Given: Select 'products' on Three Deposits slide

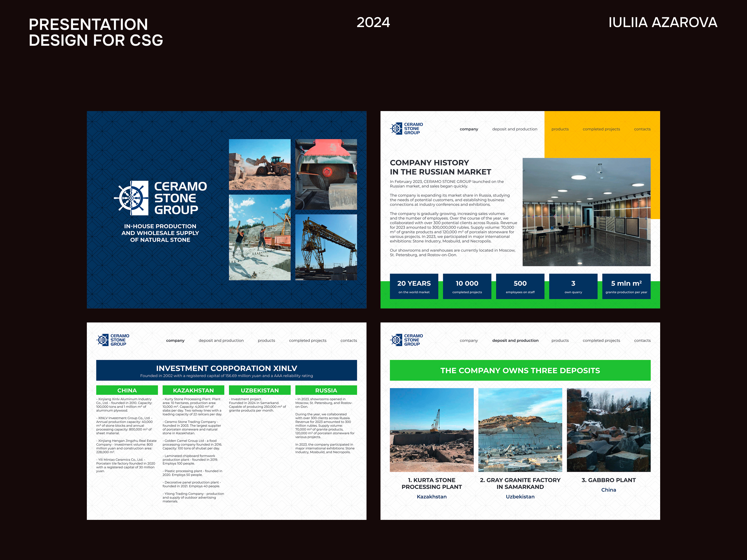Looking at the screenshot, I should (x=560, y=341).
